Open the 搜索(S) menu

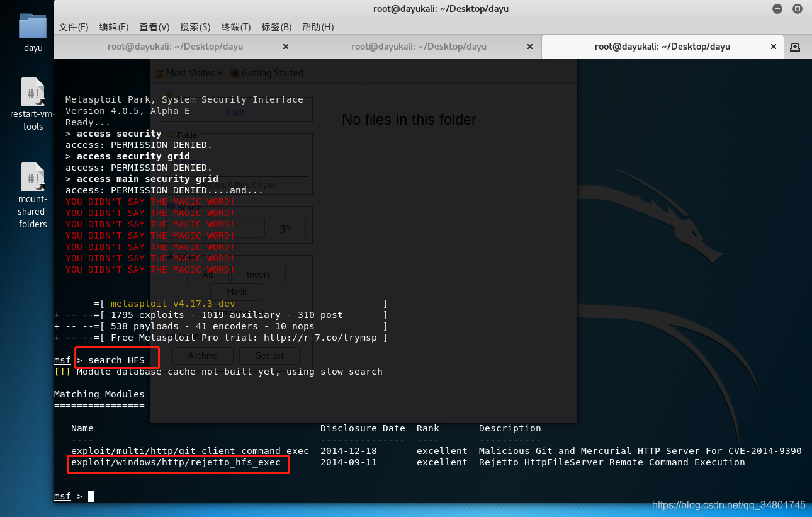(195, 27)
